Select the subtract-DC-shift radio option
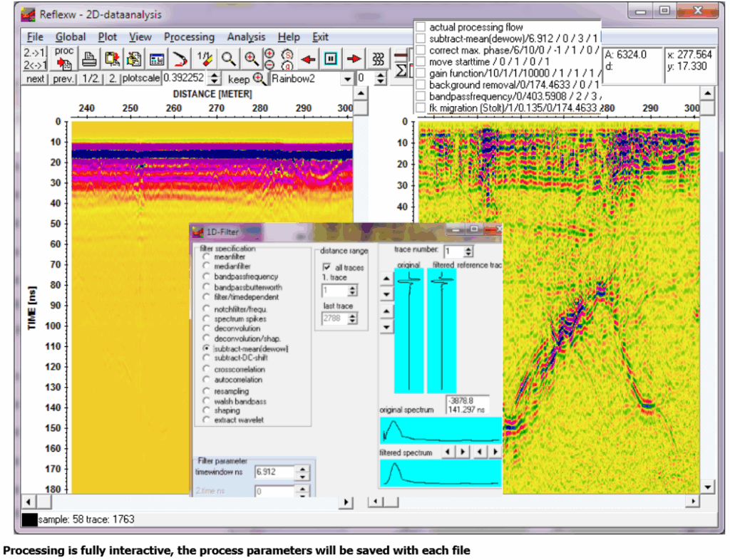730x560 pixels. click(x=206, y=358)
